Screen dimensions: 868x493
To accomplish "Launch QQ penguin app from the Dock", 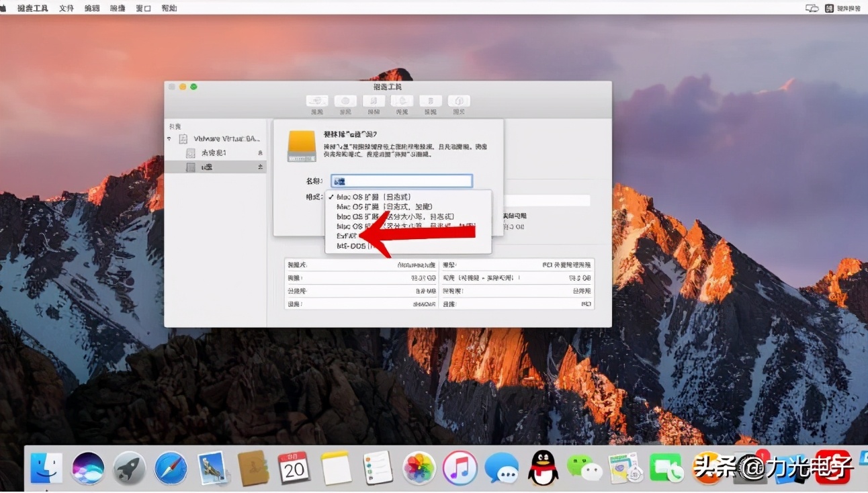I will coord(543,467).
